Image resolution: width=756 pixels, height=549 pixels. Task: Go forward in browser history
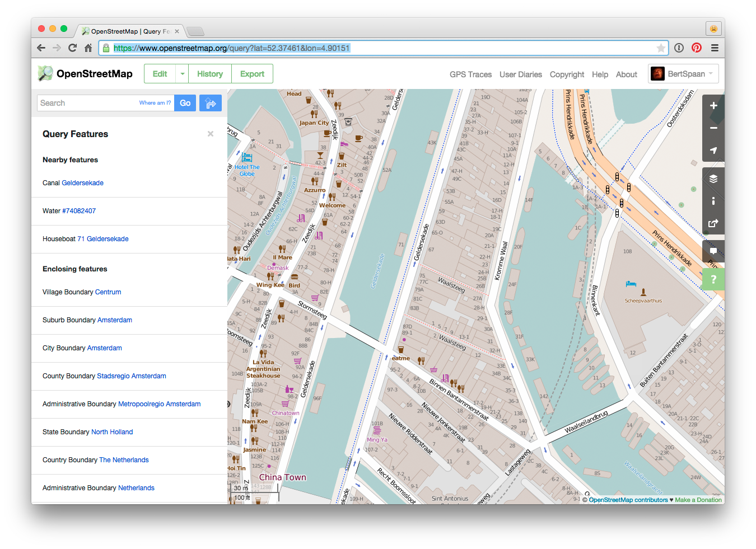pyautogui.click(x=57, y=48)
